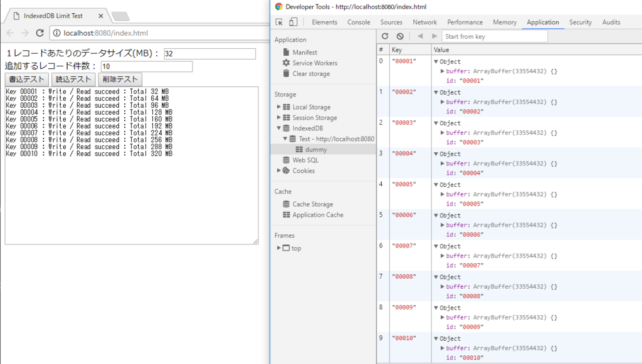
Task: Select key cell "00006"
Action: [404, 215]
